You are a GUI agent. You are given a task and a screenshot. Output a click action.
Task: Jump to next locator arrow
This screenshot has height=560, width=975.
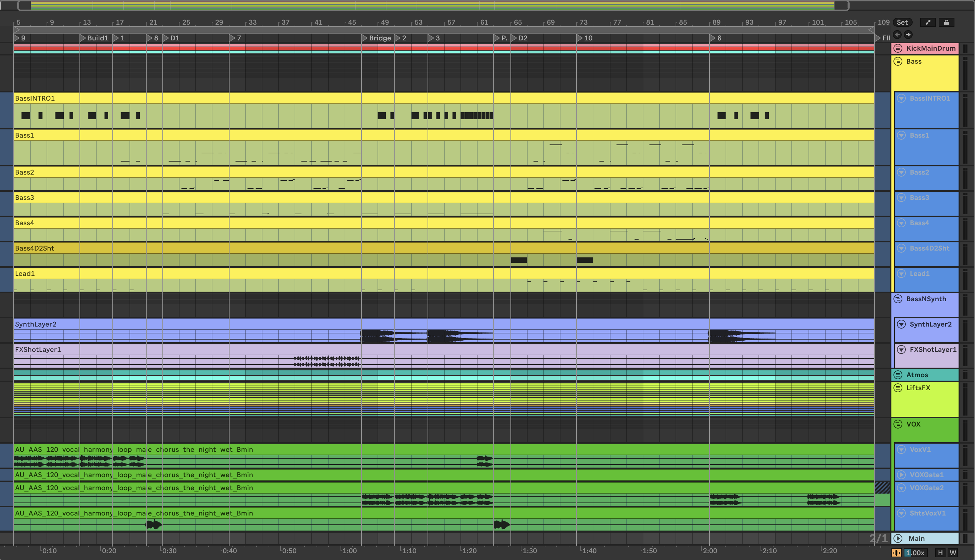pyautogui.click(x=908, y=35)
